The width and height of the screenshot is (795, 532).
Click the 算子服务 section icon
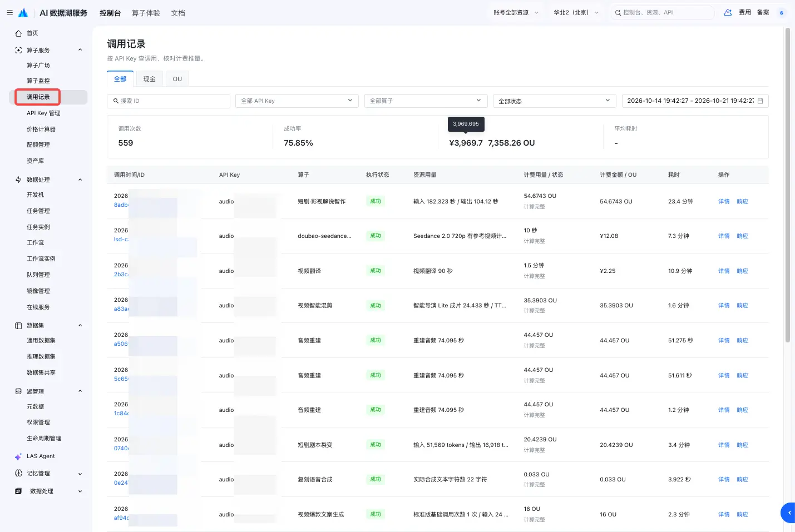click(18, 50)
